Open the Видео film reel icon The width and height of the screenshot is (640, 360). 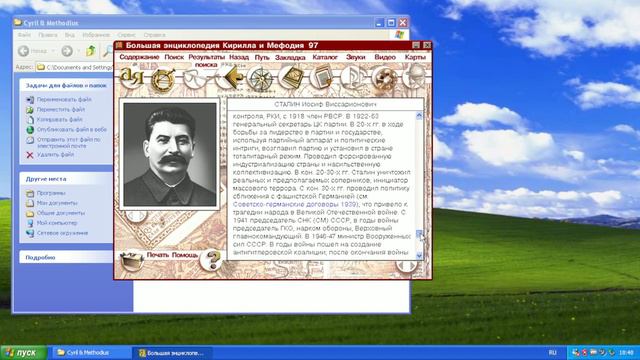(384, 78)
